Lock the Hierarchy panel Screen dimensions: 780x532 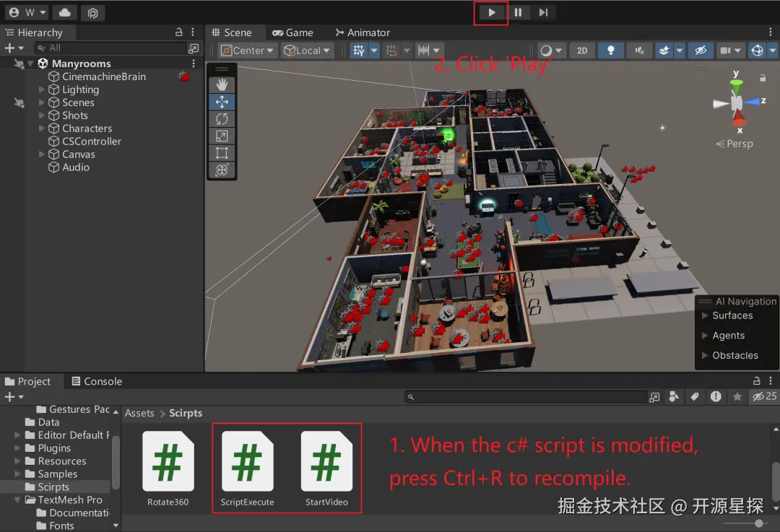point(178,32)
